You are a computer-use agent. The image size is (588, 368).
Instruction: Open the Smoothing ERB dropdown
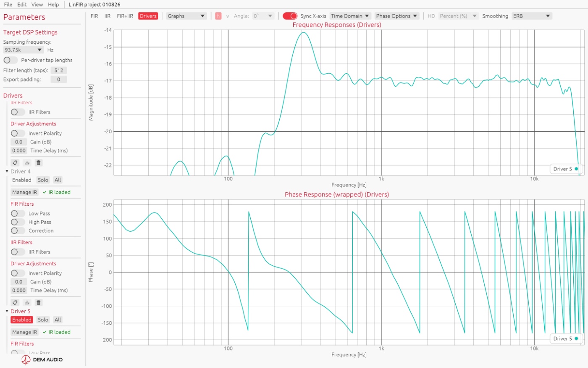[532, 16]
